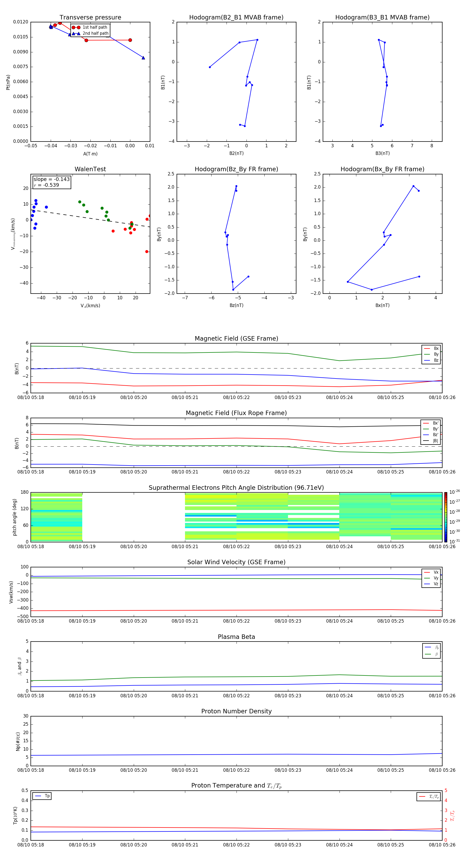The width and height of the screenshot is (473, 868).
Task: Select the "2nd half path" legend entry
Action: (90, 33)
